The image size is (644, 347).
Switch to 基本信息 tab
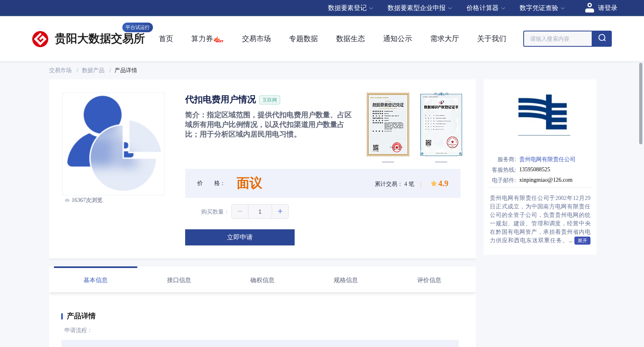point(95,280)
